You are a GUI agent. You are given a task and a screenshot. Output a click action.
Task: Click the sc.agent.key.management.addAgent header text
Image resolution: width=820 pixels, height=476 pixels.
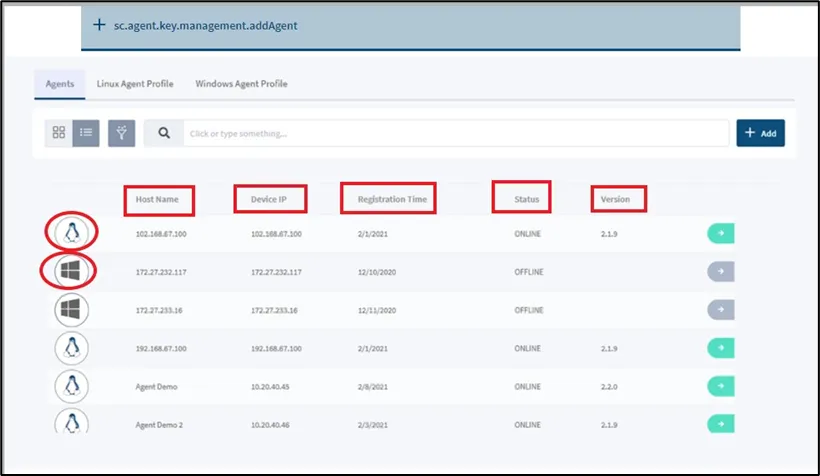coord(206,25)
